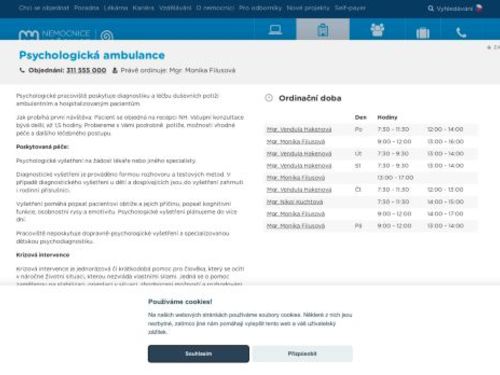The height and width of the screenshot is (375, 500).
Task: Open Mgr. Nikol Kuchtová's profile link
Action: pos(295,202)
